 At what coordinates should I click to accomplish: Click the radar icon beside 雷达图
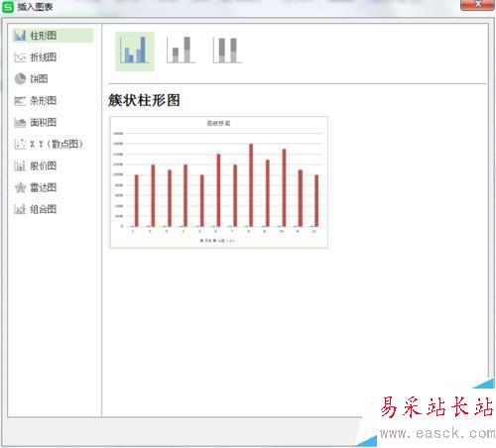20,187
